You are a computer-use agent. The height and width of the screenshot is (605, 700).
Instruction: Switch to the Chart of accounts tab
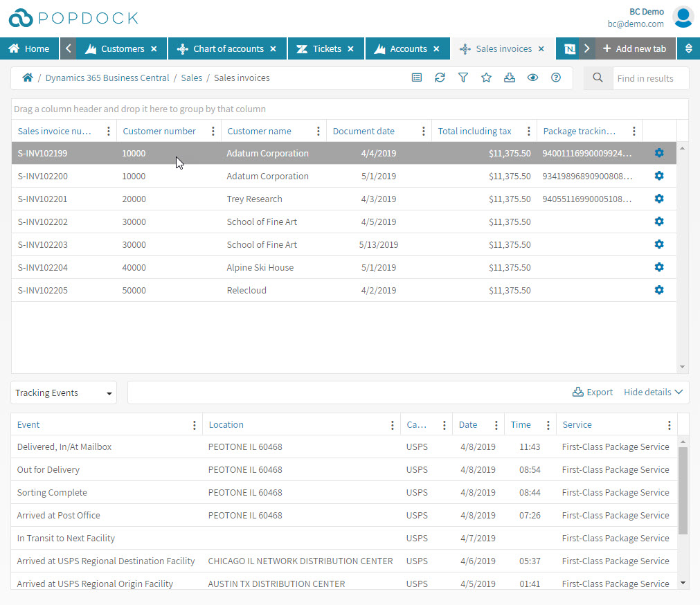[228, 48]
